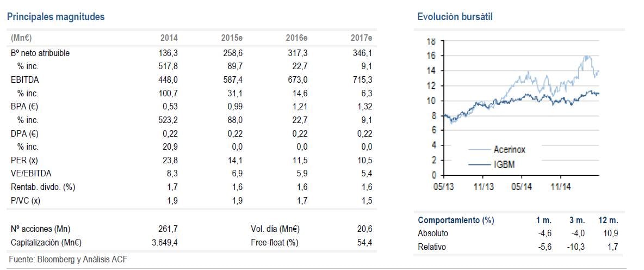Click the 'Principales magnitudes' heading
This screenshot has width=644, height=270.
[55, 17]
